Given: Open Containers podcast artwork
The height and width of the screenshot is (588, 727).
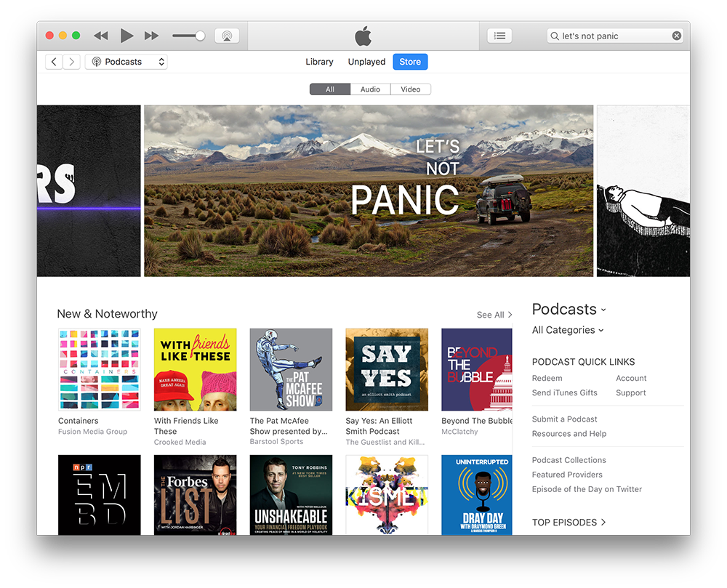Looking at the screenshot, I should [99, 370].
